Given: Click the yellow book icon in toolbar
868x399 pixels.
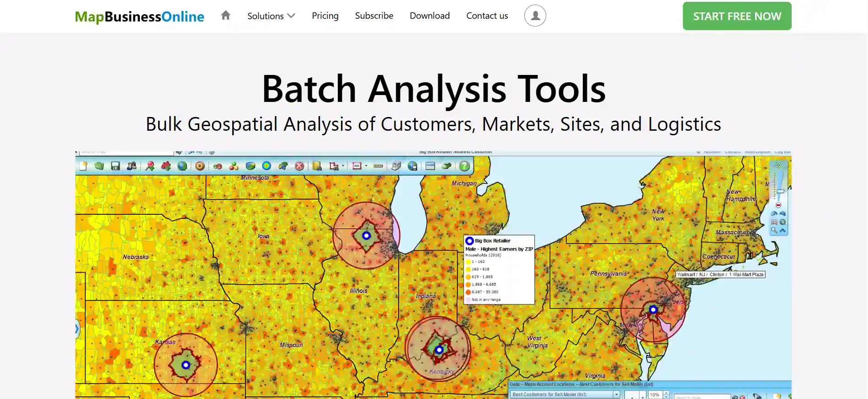Looking at the screenshot, I should pos(317,166).
